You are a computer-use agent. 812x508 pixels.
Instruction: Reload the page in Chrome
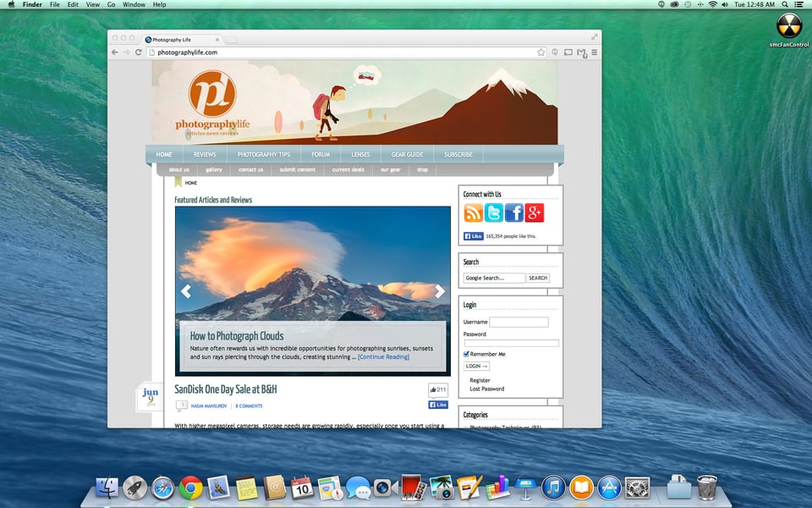138,52
